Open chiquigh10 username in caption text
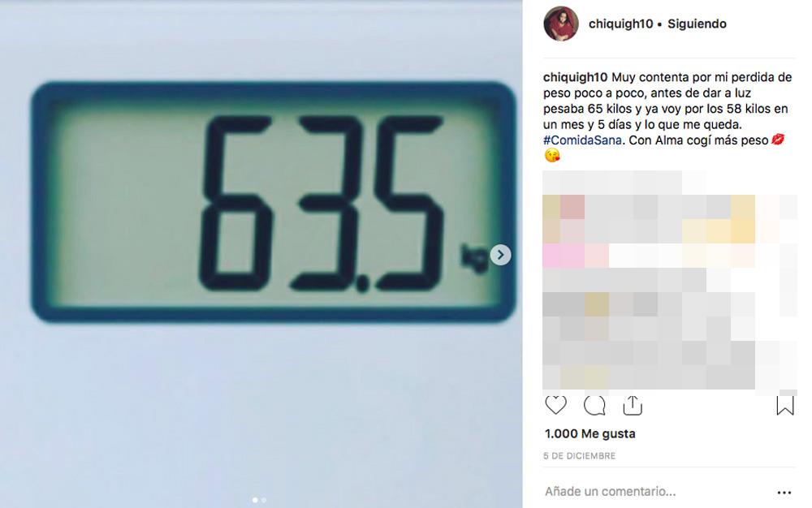The width and height of the screenshot is (812, 508). pyautogui.click(x=575, y=77)
